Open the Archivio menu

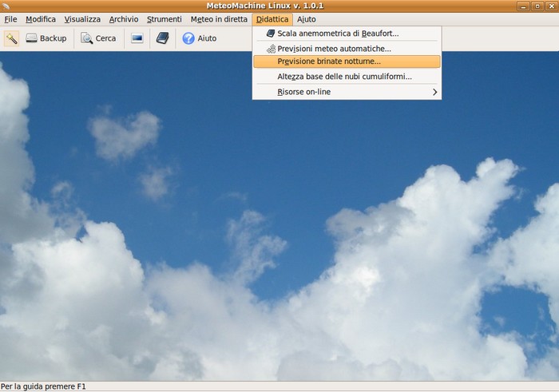(x=124, y=19)
